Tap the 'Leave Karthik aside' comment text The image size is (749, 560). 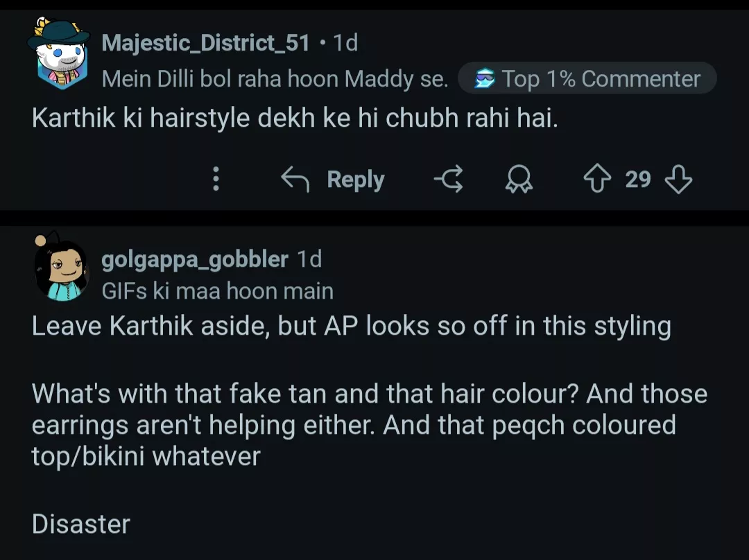pyautogui.click(x=351, y=326)
